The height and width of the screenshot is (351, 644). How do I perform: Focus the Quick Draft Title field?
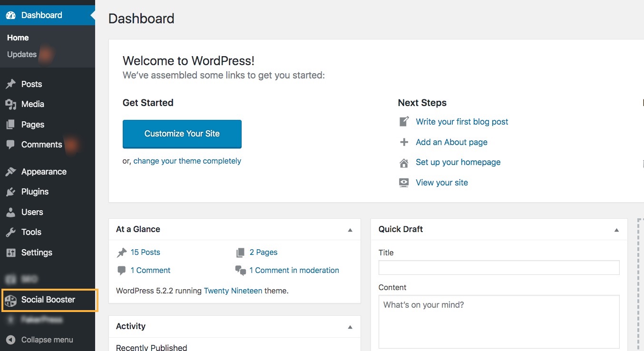click(x=499, y=267)
